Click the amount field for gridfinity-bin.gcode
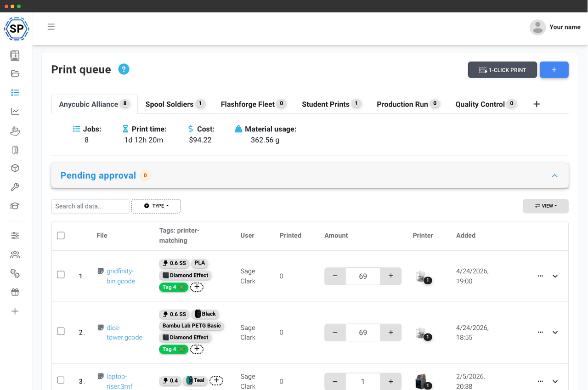Viewport: 588px width, 390px height. 363,276
